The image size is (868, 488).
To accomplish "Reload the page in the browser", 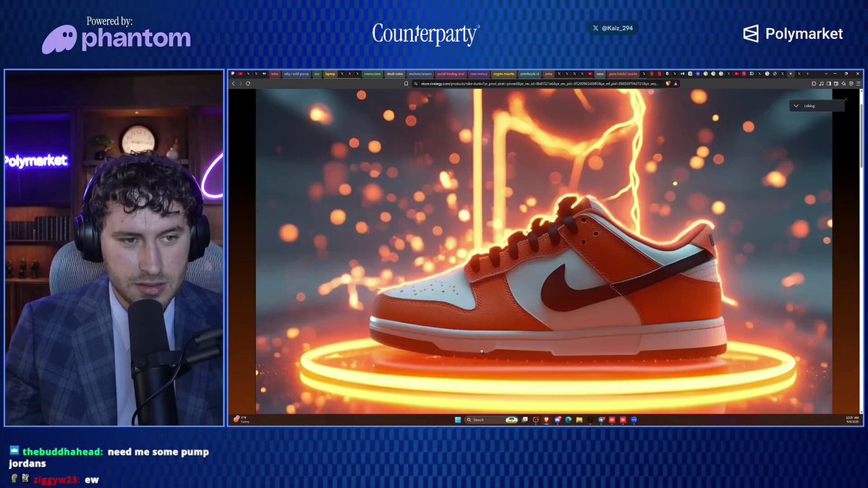I will click(x=248, y=83).
